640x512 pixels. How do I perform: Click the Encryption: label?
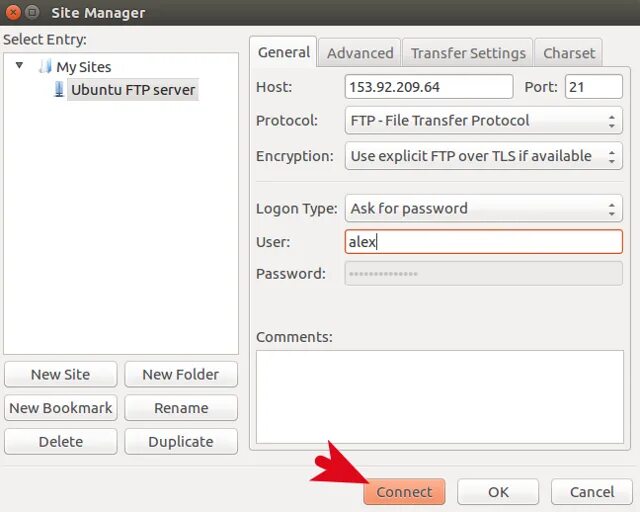tap(295, 156)
